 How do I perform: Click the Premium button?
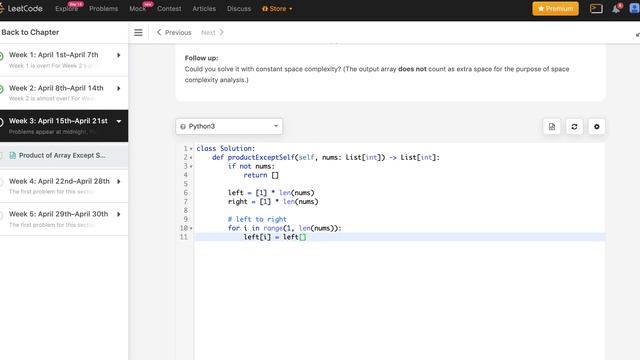click(x=555, y=9)
